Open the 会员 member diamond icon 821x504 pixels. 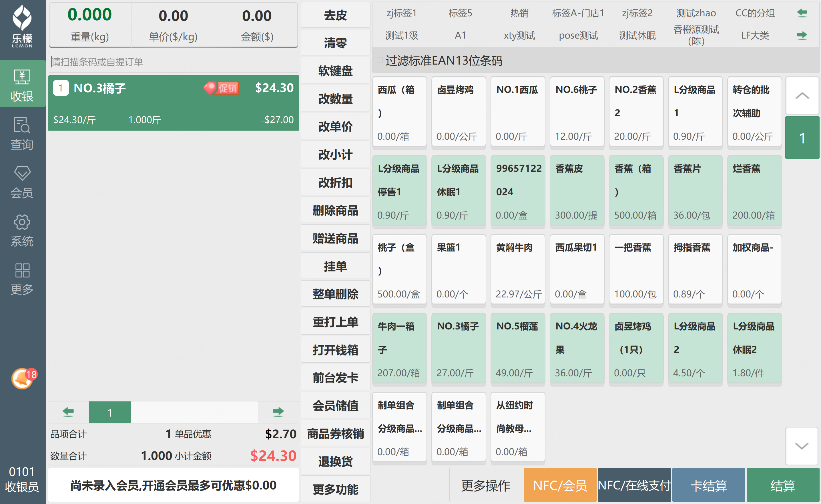click(22, 173)
